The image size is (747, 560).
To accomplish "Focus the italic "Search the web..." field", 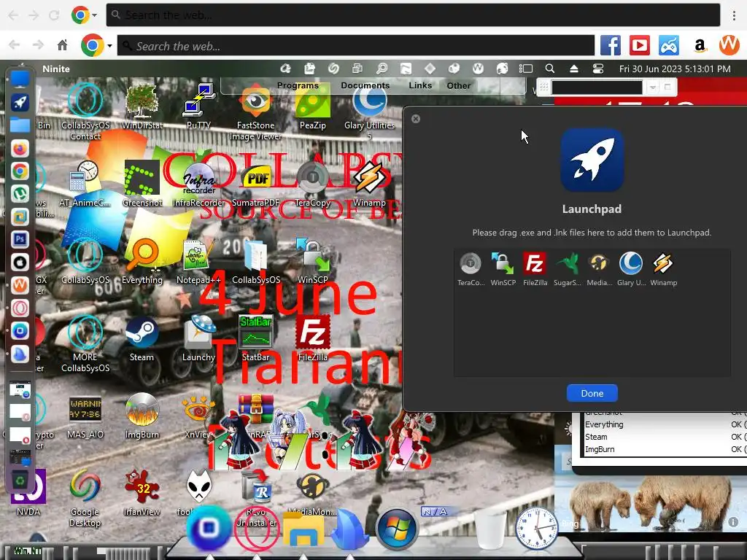I will (x=355, y=46).
